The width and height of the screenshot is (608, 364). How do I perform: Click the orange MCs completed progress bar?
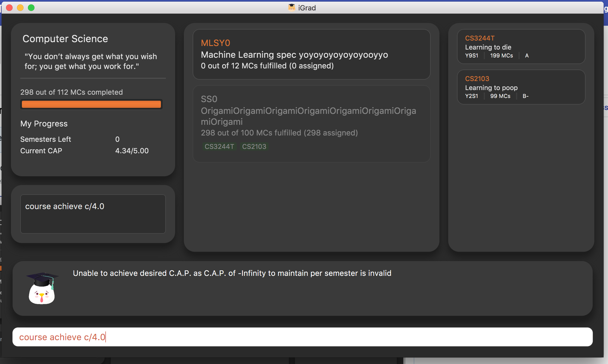click(x=91, y=104)
